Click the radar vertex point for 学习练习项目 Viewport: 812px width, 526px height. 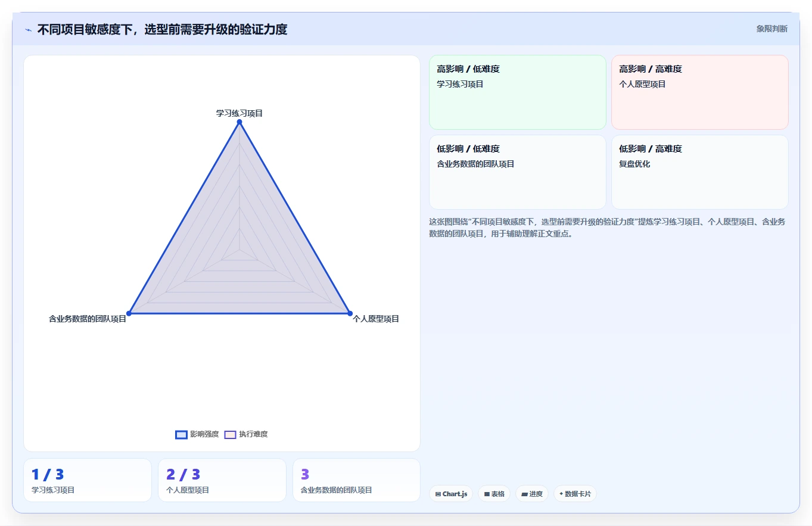(x=239, y=122)
